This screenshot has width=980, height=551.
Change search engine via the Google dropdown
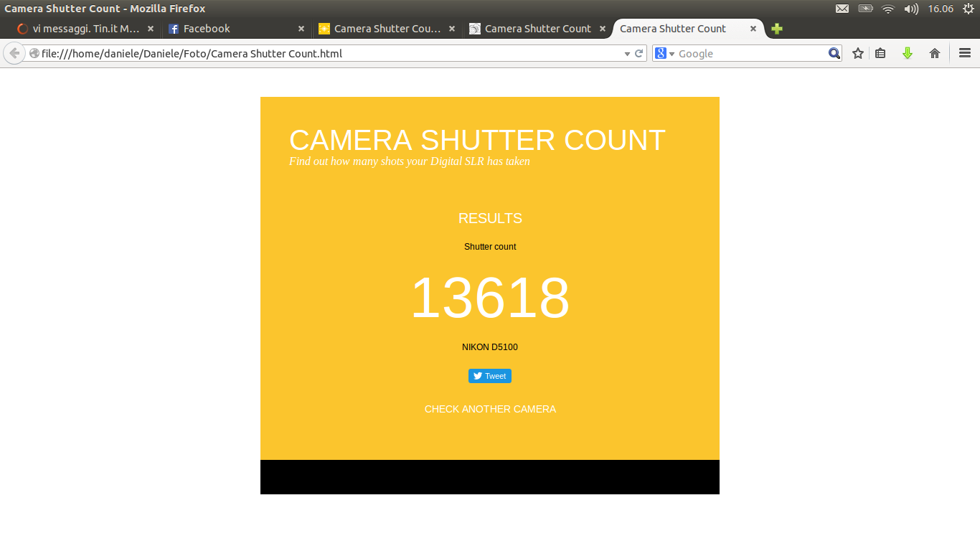pos(664,52)
